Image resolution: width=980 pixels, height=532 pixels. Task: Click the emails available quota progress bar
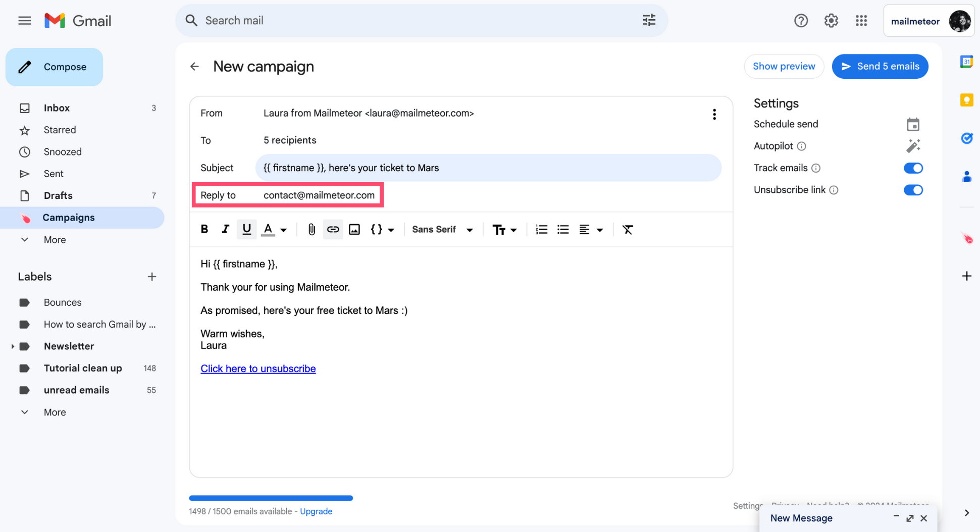pyautogui.click(x=271, y=498)
